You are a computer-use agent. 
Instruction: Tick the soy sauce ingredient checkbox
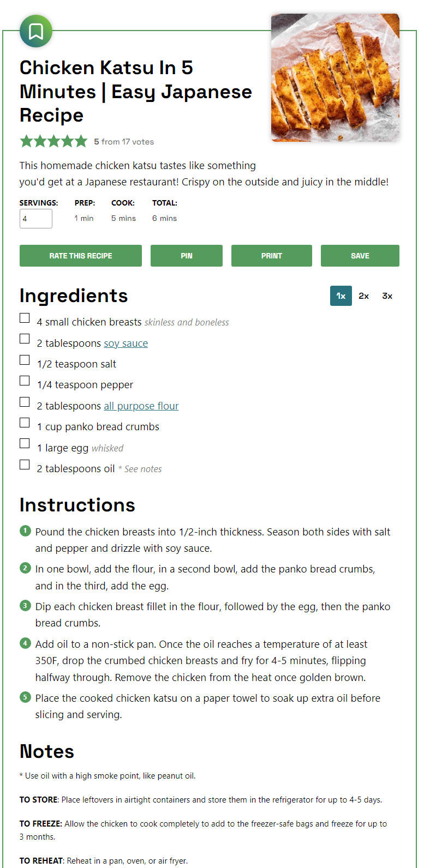(x=25, y=339)
